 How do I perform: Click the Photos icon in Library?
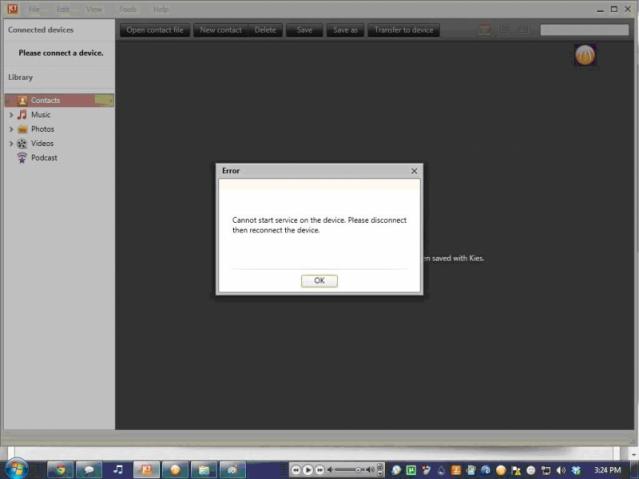tap(22, 129)
